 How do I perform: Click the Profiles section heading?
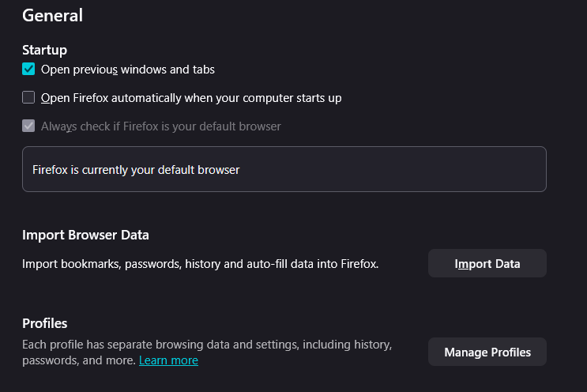pos(44,323)
